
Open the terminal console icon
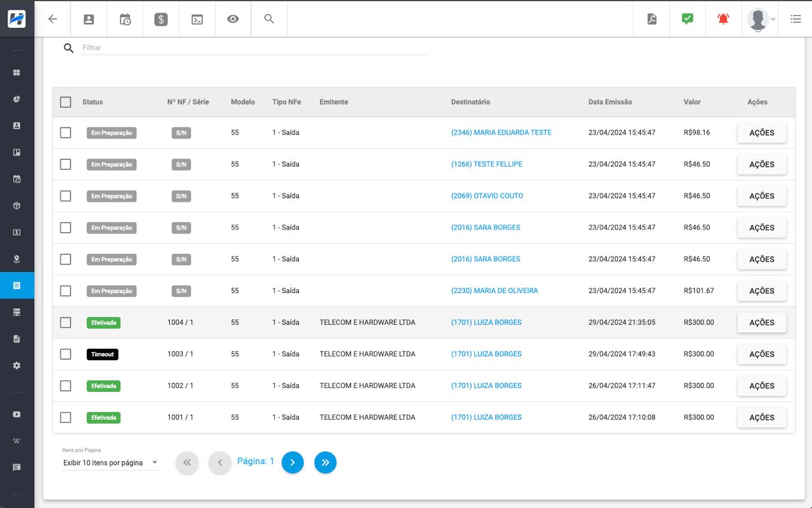(197, 19)
